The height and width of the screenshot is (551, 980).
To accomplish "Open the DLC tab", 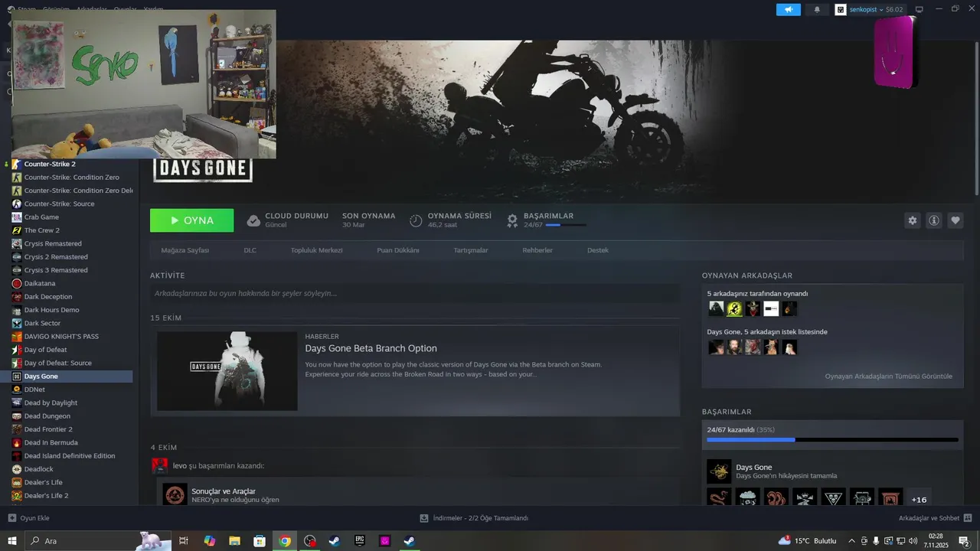I will [250, 250].
